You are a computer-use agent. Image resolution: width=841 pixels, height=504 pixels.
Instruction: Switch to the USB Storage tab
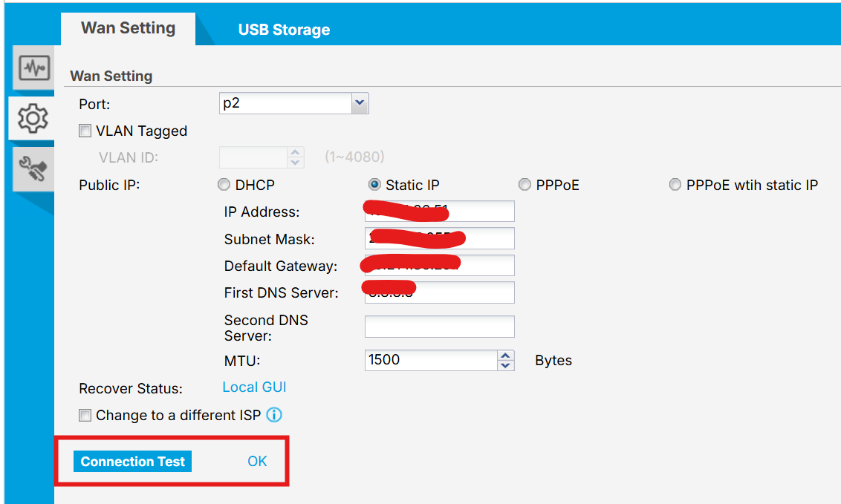pos(284,30)
